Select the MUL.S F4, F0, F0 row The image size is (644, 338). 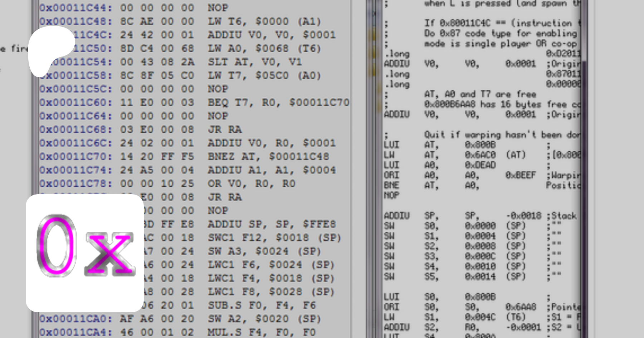pos(261,332)
